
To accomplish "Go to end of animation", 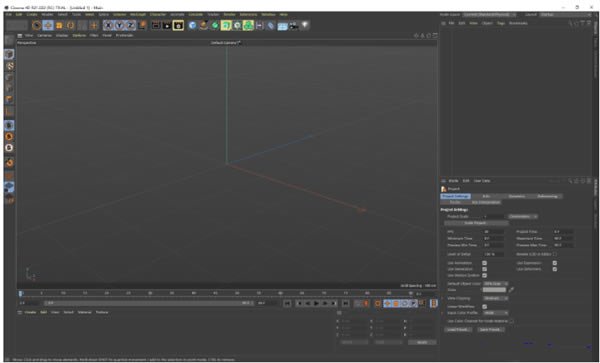I will (345, 303).
